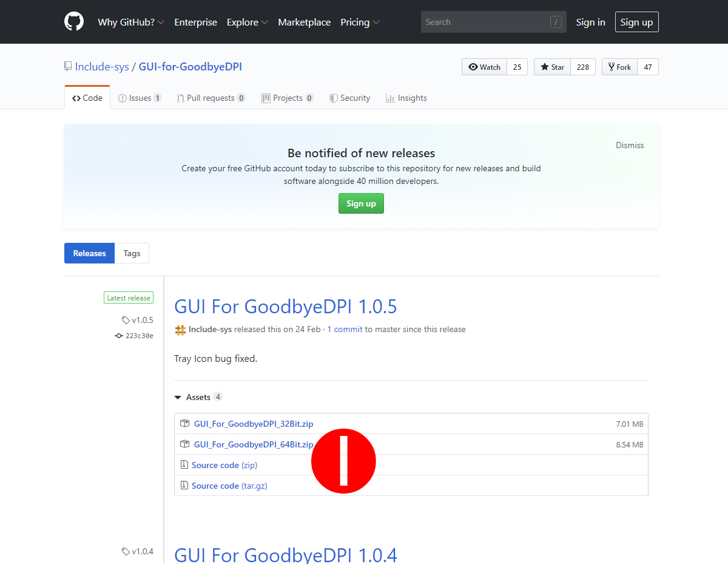The height and width of the screenshot is (564, 728).
Task: Switch to the Tags view
Action: click(132, 253)
